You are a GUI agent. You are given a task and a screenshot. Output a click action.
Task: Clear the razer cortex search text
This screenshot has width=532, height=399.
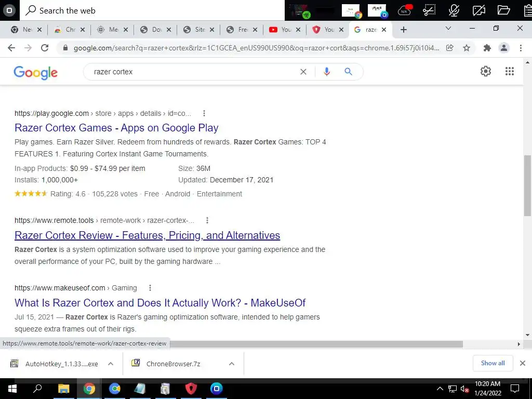coord(303,72)
